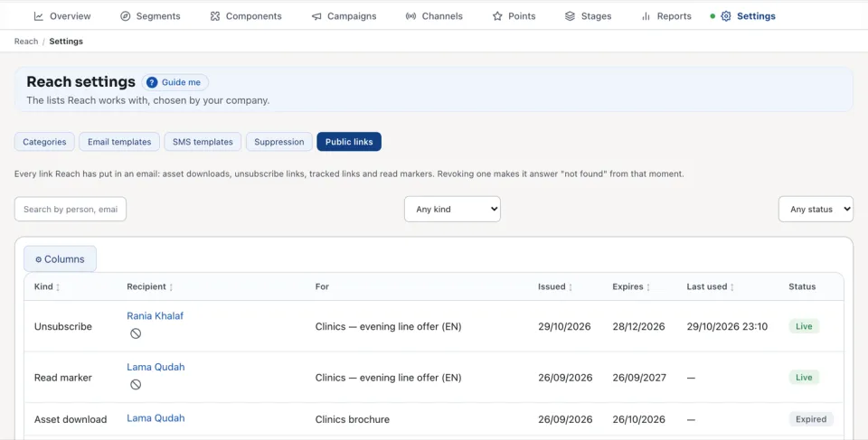The image size is (868, 440).
Task: Click the question mark icon in Guide me
Action: [152, 82]
